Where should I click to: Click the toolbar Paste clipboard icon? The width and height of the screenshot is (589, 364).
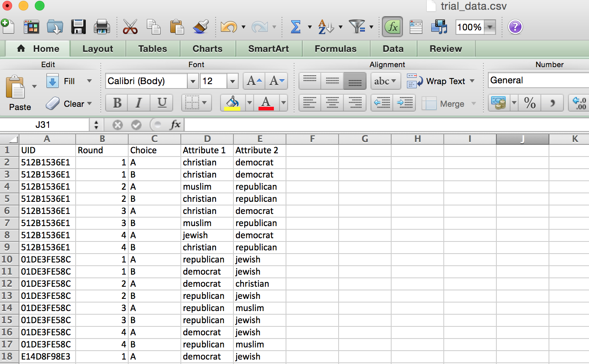(177, 27)
